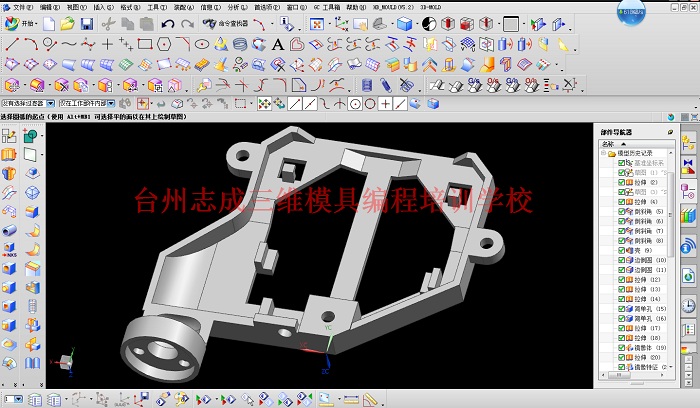
Task: Uncheck the 边倒圆 (10) feature checkbox
Action: click(621, 260)
